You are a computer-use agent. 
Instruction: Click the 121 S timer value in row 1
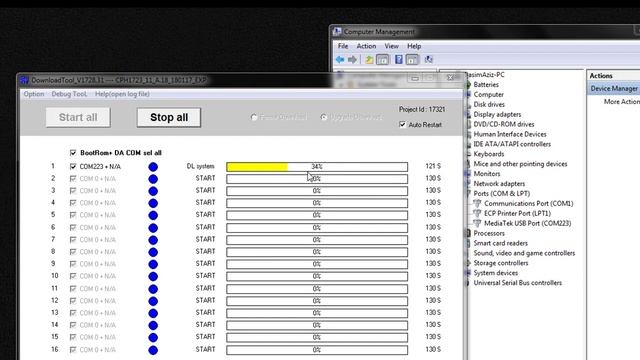click(x=433, y=166)
